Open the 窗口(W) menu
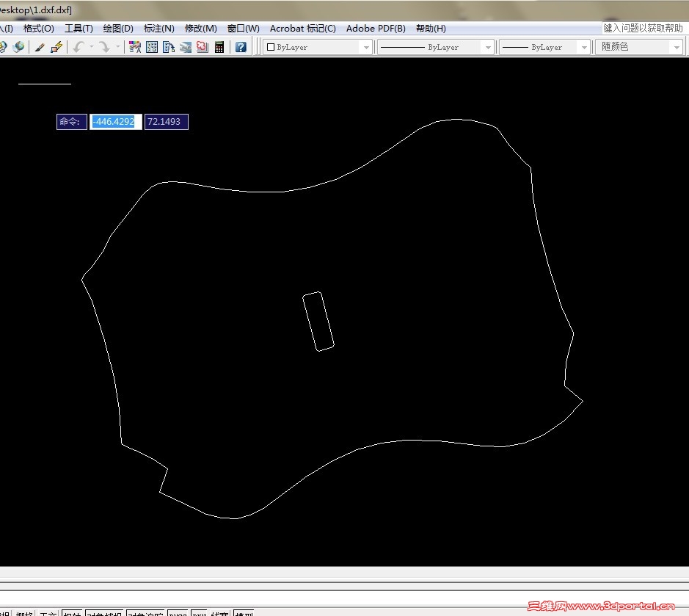Screen dimensions: 689x616 [x=244, y=29]
